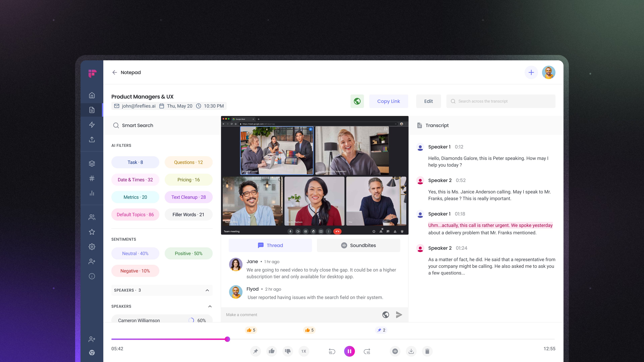Switch to the Soundbites tab
This screenshot has height=362, width=644.
click(x=359, y=245)
